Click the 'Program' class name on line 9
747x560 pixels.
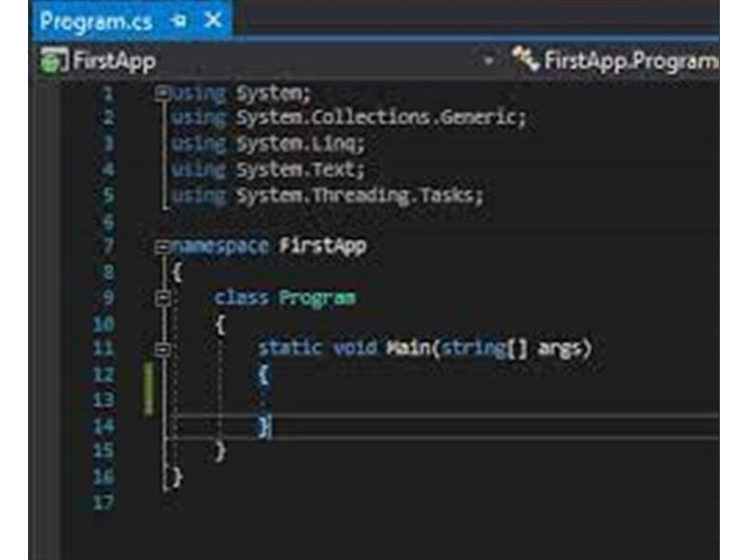317,298
